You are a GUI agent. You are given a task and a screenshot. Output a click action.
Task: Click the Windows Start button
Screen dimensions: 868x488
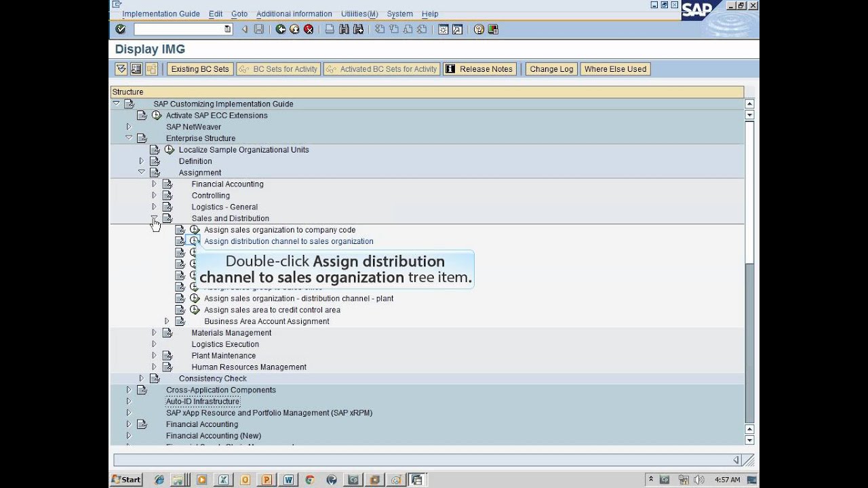click(126, 480)
